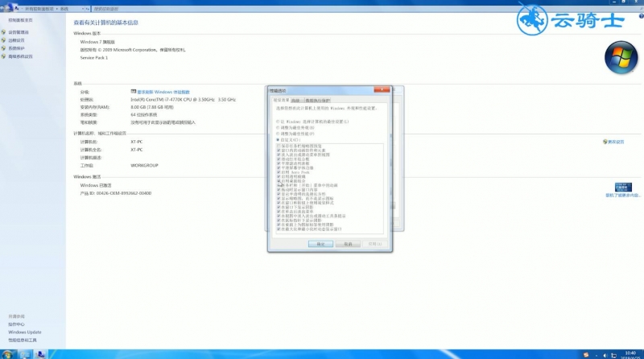Uncheck 窗口内的动画控件和元素
644x359 pixels.
pos(279,151)
